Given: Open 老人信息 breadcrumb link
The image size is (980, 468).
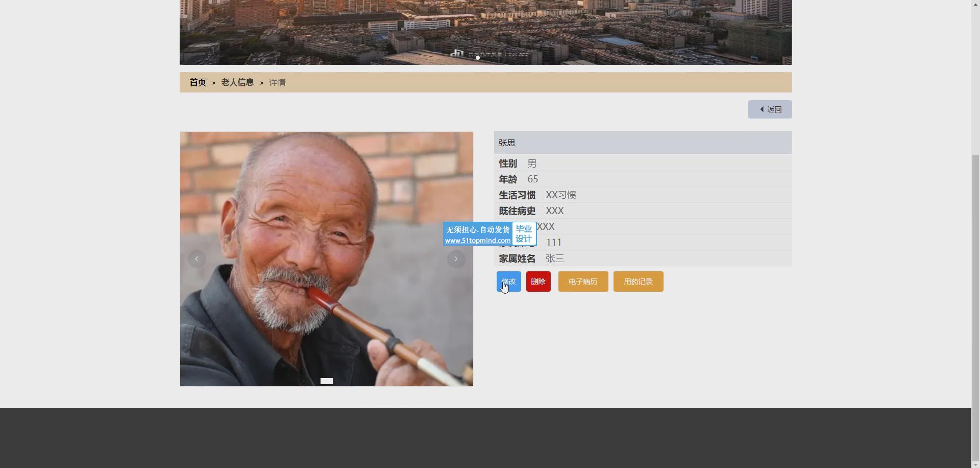Looking at the screenshot, I should [237, 82].
